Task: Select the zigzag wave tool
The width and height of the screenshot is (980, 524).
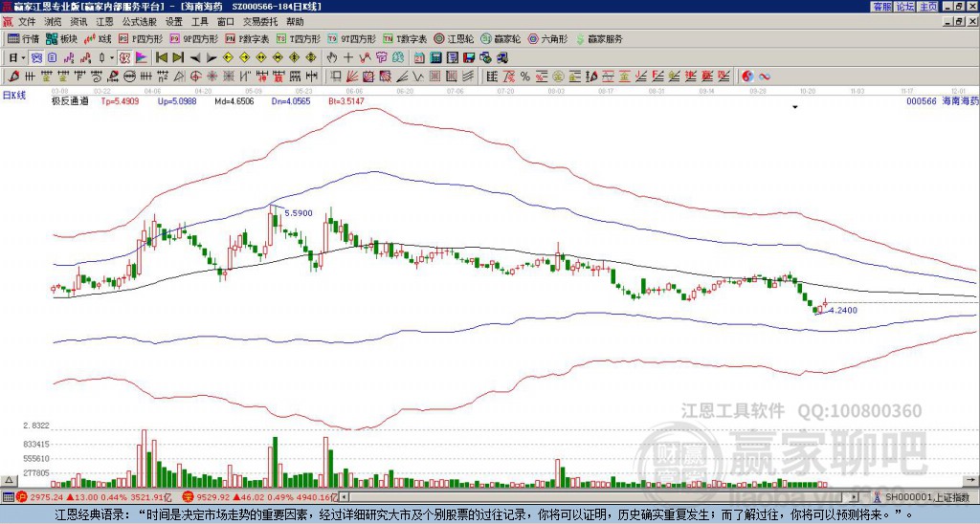Action: [x=417, y=76]
